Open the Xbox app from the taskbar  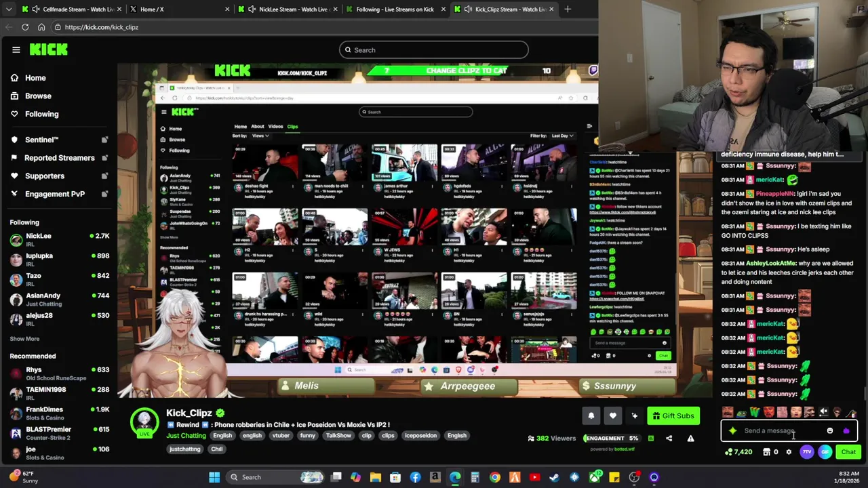[x=594, y=477]
